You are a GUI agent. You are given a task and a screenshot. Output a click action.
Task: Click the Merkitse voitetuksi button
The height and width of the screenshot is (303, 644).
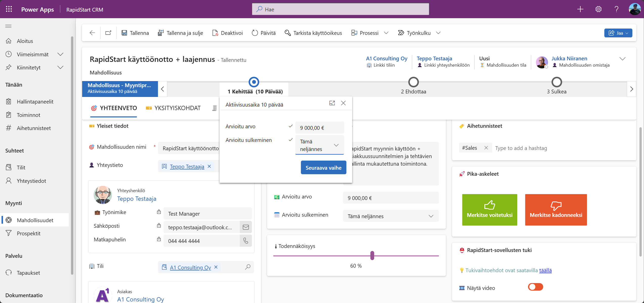coord(489,210)
